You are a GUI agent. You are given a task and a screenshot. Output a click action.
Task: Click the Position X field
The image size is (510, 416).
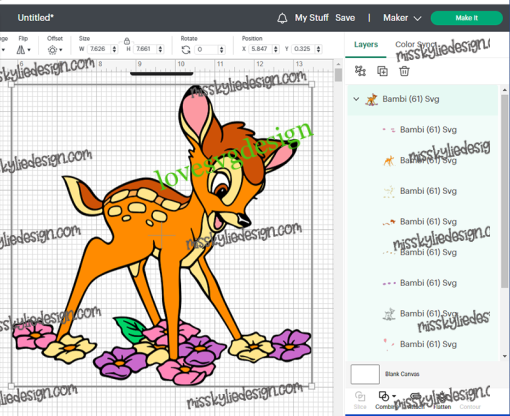tap(261, 49)
